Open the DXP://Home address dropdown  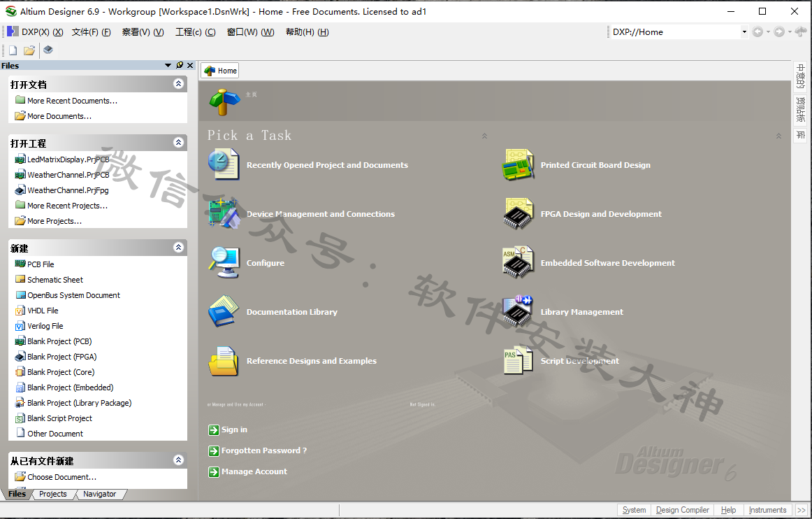pyautogui.click(x=744, y=31)
